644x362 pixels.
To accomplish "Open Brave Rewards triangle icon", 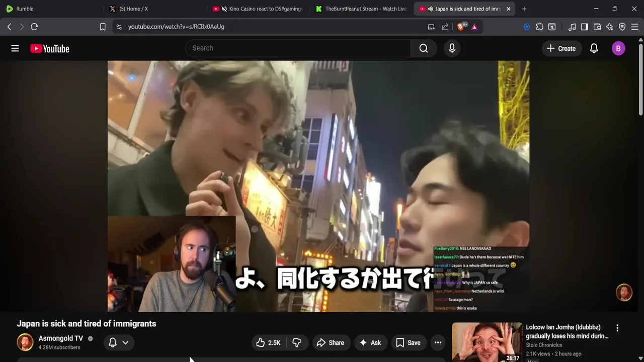I will [474, 27].
